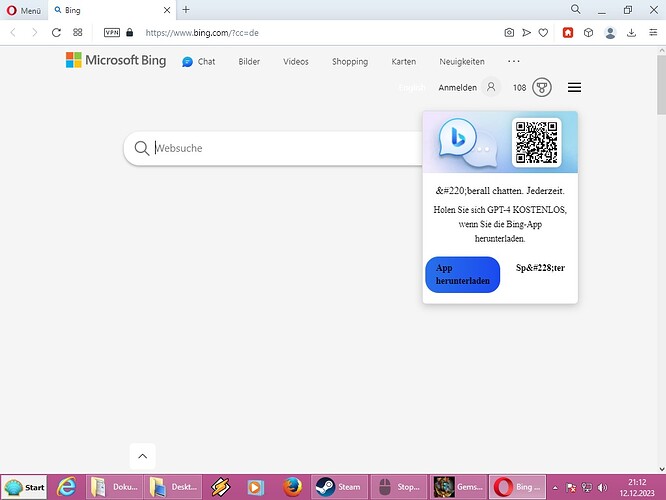Take a snapshot with camera icon
This screenshot has width=666, height=500.
pyautogui.click(x=509, y=33)
